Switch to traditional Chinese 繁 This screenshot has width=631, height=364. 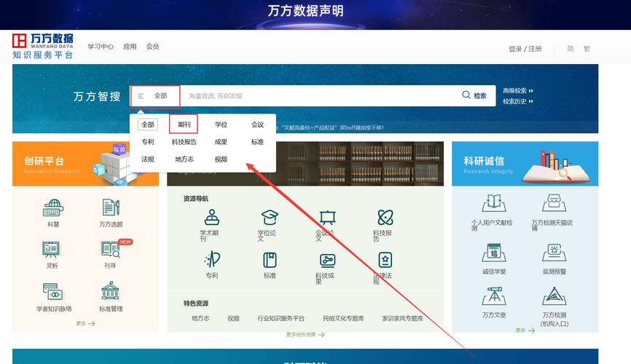pyautogui.click(x=587, y=49)
